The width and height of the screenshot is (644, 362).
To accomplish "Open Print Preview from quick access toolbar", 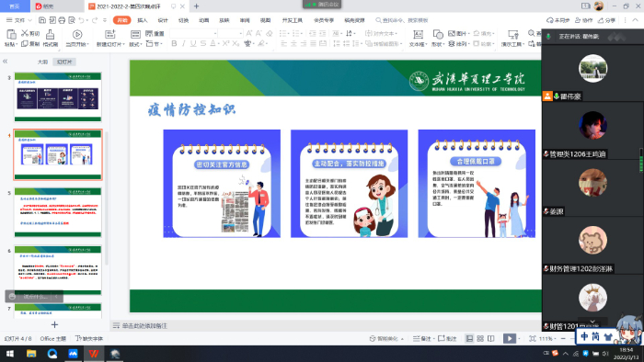I will point(72,20).
